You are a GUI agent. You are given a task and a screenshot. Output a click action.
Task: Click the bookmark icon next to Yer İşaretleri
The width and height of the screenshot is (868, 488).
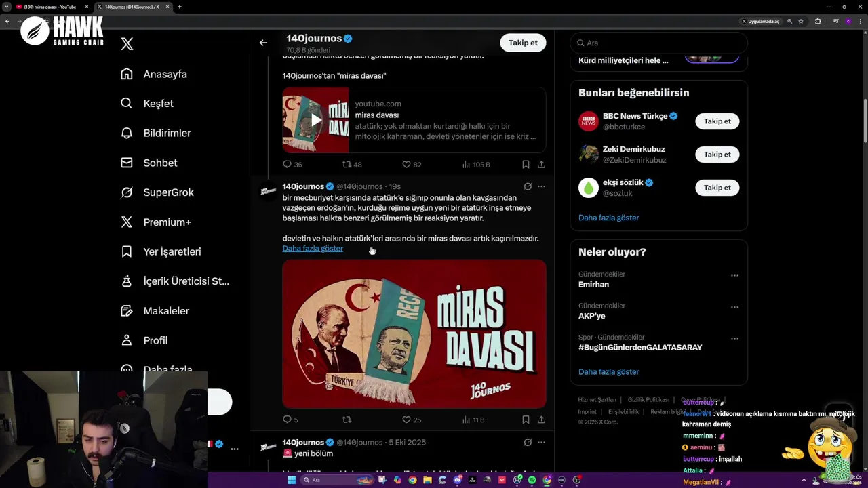coord(127,251)
